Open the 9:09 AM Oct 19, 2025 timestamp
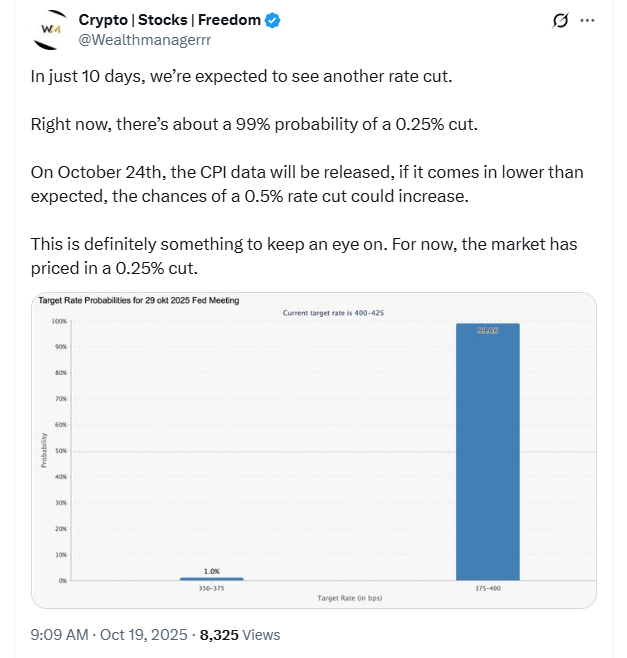Image resolution: width=627 pixels, height=658 pixels. [109, 634]
